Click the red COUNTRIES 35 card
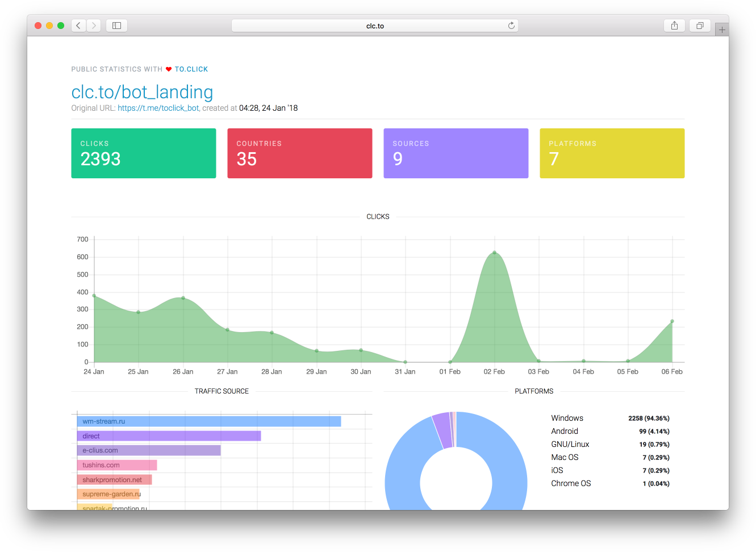 (x=300, y=153)
